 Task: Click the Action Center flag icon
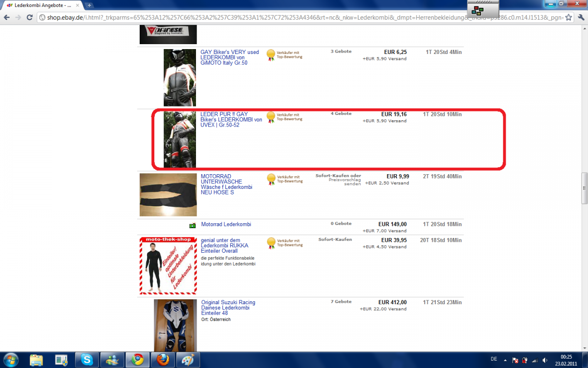pyautogui.click(x=515, y=360)
